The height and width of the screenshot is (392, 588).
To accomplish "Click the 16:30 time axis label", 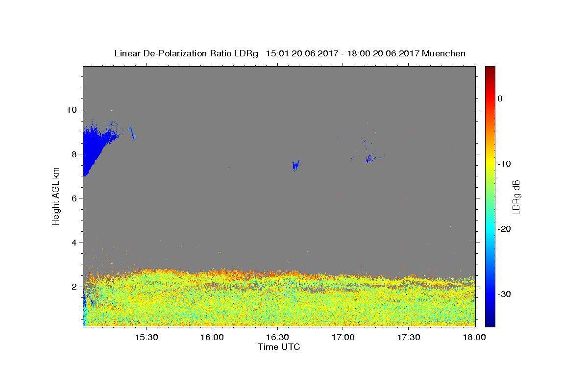I will 277,337.
